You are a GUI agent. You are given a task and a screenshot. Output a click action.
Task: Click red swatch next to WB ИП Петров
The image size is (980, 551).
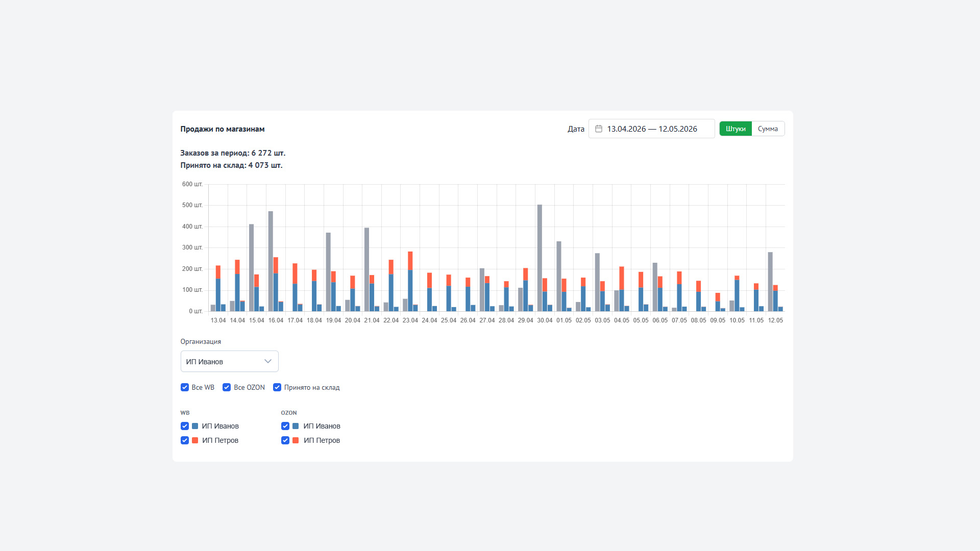click(x=195, y=440)
